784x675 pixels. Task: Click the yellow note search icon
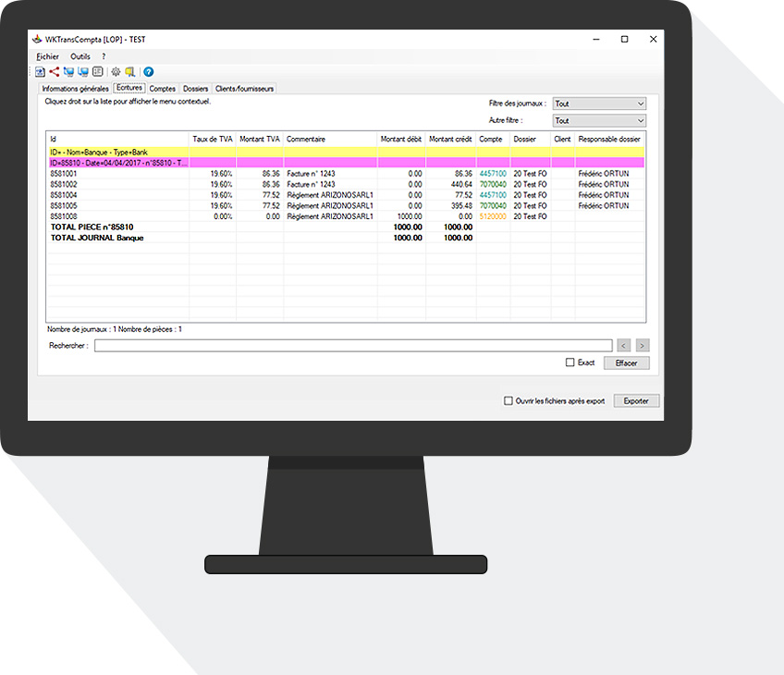[x=130, y=71]
